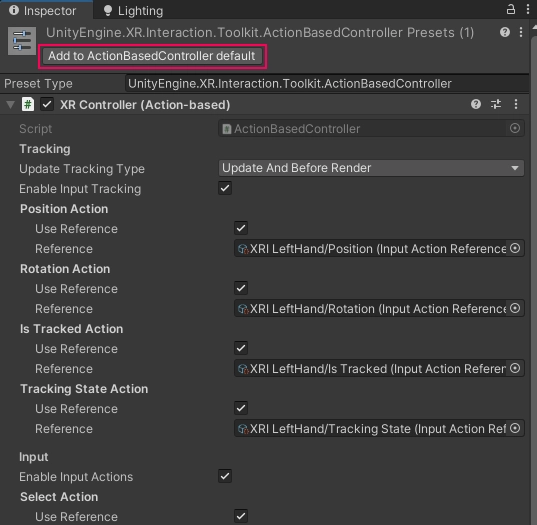Switch to the Inspector tab

click(46, 10)
